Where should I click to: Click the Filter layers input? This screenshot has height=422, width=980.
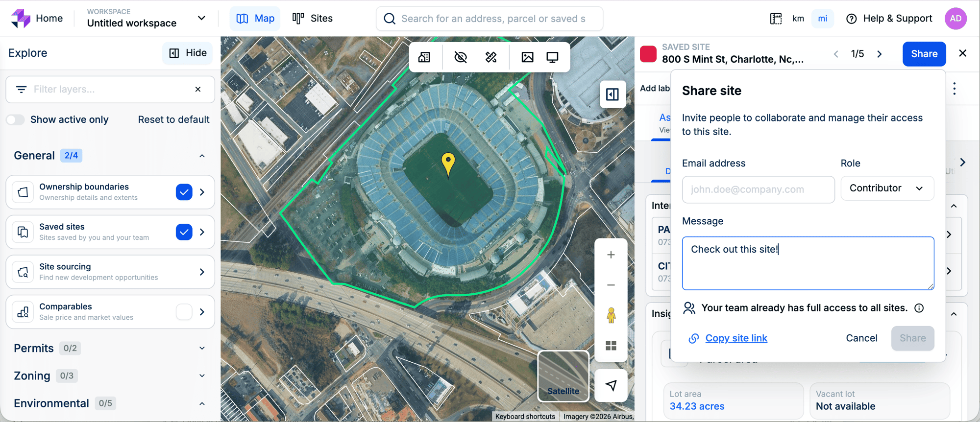click(110, 89)
